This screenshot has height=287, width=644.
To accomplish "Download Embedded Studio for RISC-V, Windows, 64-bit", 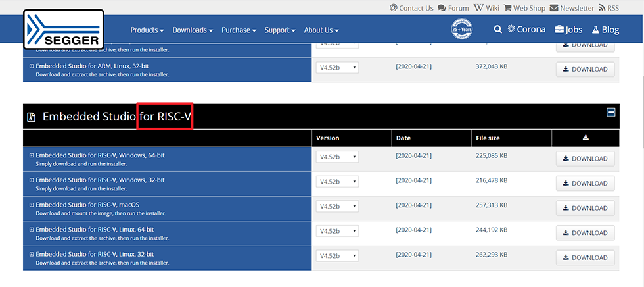I will (x=586, y=159).
